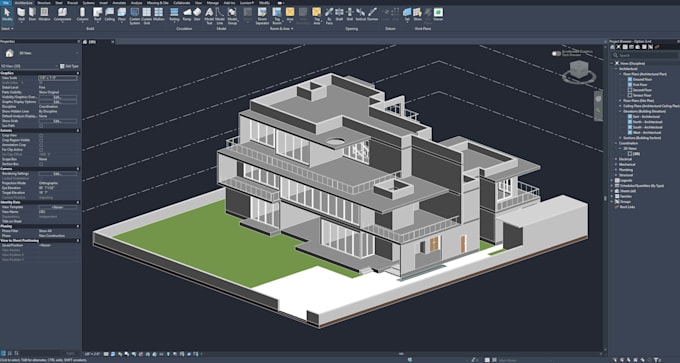680x363 pixels.
Task: Choose the Tag Area tool
Action: 317,15
